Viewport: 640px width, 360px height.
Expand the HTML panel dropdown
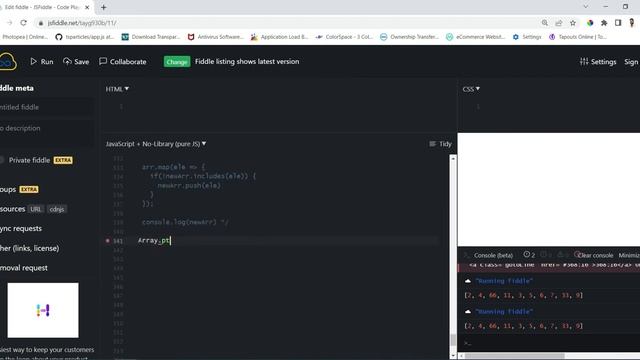click(117, 89)
